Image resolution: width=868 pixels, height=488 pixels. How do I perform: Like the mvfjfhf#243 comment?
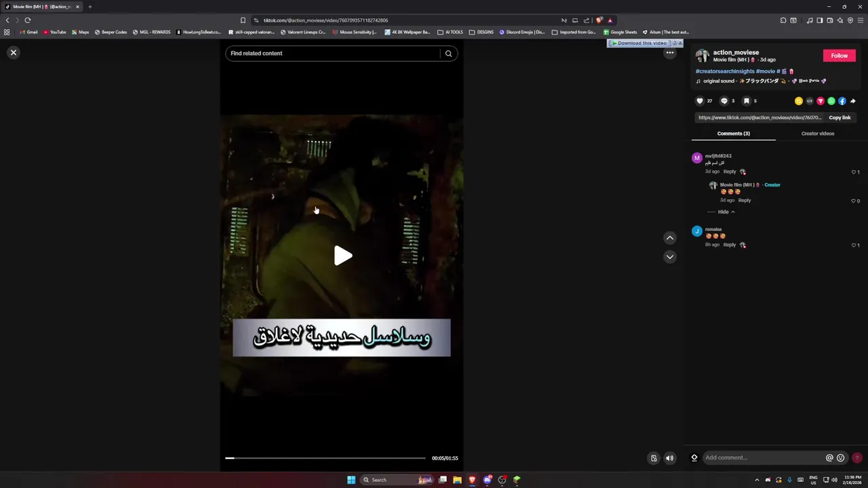point(854,172)
